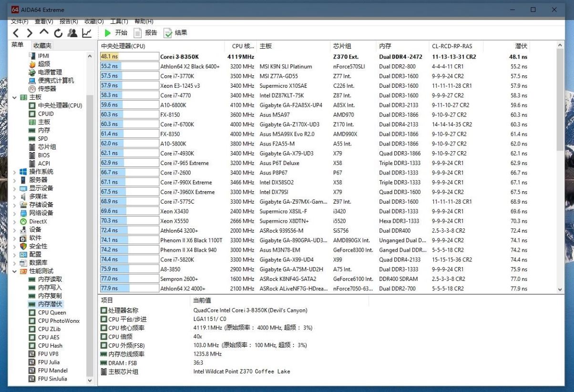Viewport: 574px width, 392px height.
Task: Collapse the 性能测试 benchmark node
Action: [14, 271]
